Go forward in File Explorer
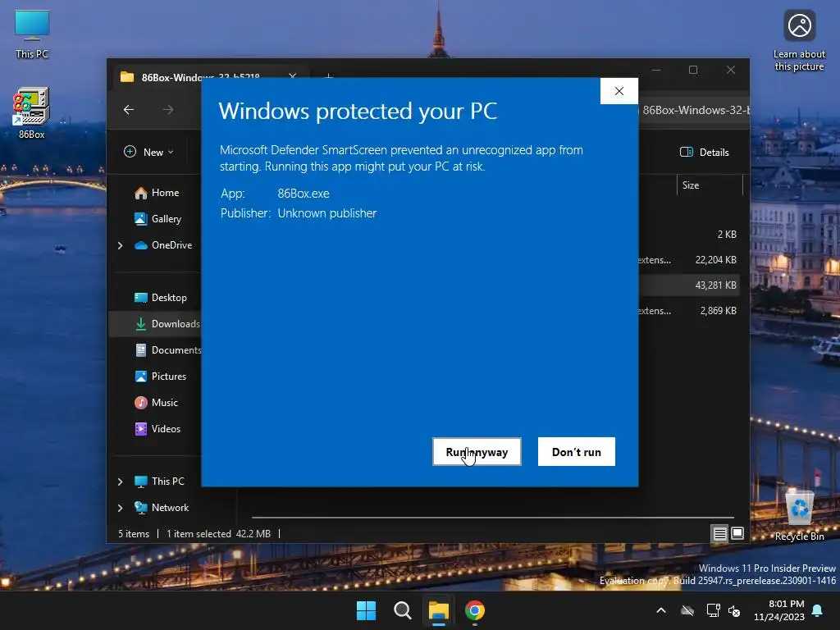This screenshot has height=630, width=840. click(x=168, y=110)
